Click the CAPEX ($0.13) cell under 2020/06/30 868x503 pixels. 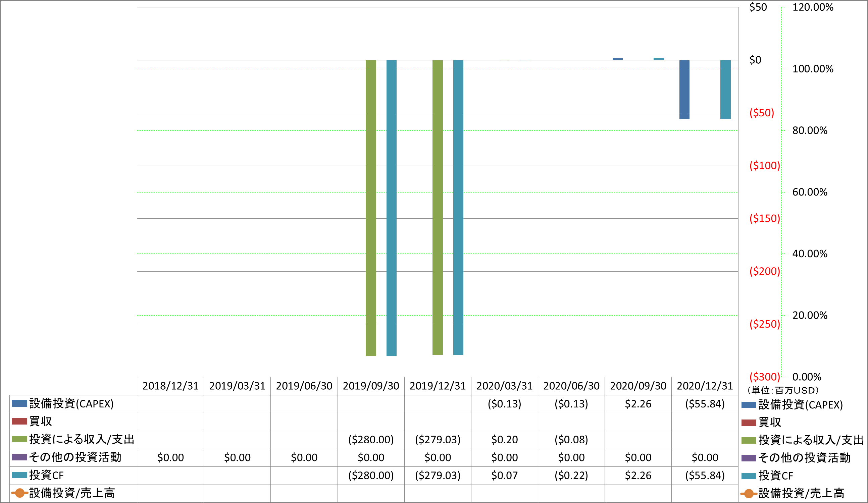pos(571,404)
